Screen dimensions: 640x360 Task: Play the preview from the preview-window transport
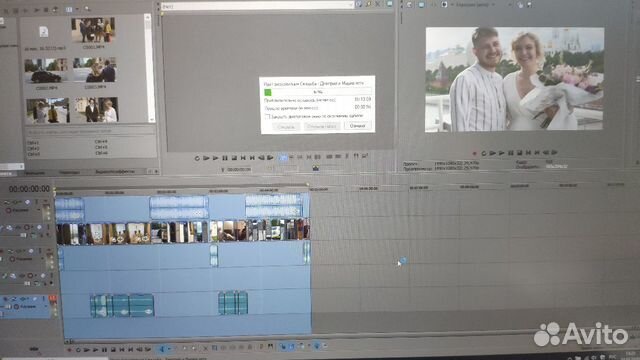[493, 153]
